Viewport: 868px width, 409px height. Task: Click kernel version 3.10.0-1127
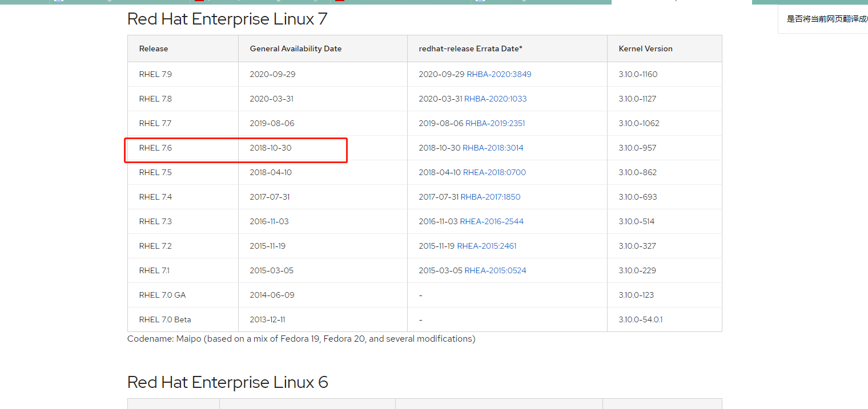[x=637, y=99]
